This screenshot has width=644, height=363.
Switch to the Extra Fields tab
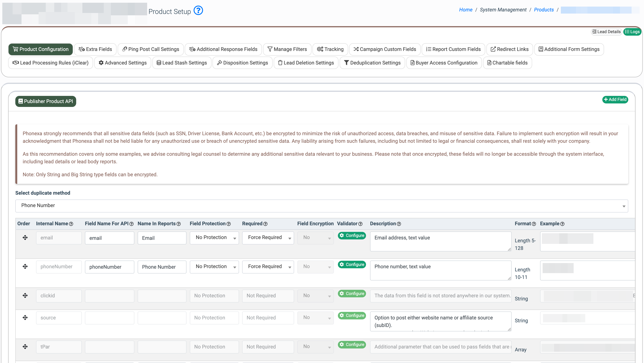95,49
